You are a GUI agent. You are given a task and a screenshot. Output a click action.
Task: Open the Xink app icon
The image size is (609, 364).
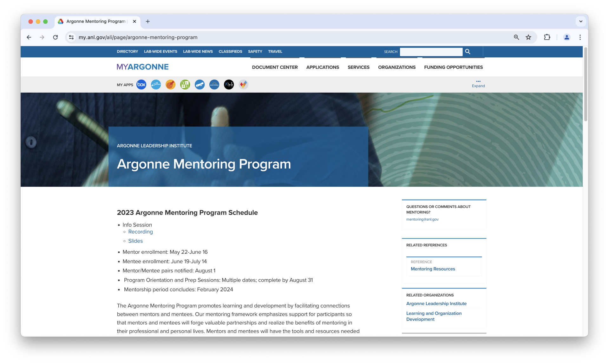point(229,85)
